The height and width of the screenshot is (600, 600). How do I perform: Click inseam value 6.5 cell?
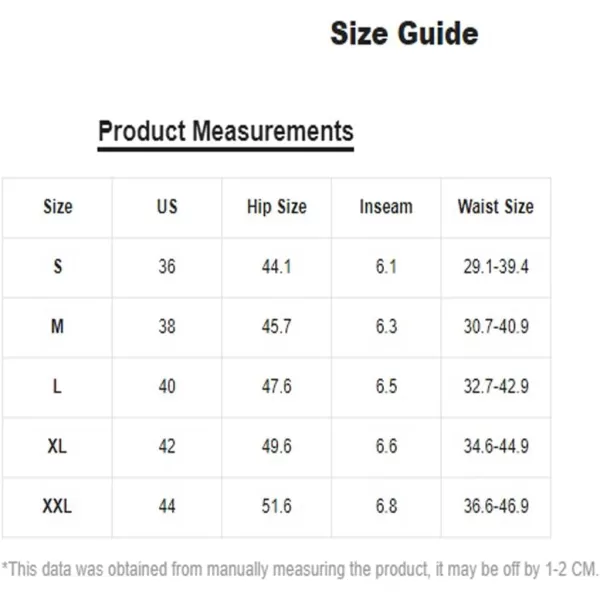(386, 386)
